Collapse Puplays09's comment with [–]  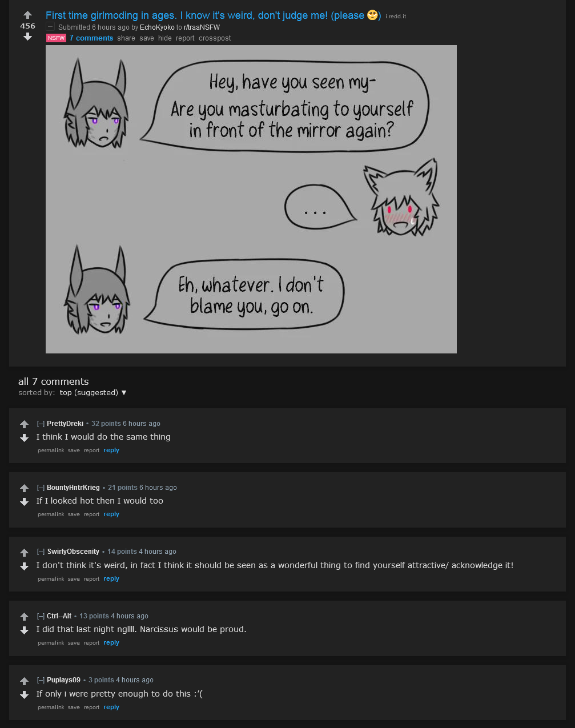click(x=41, y=680)
